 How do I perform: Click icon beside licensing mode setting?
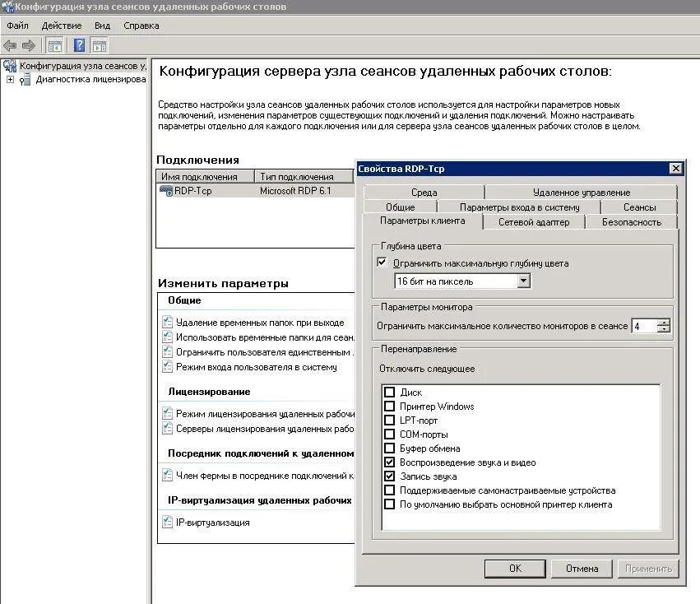(167, 413)
